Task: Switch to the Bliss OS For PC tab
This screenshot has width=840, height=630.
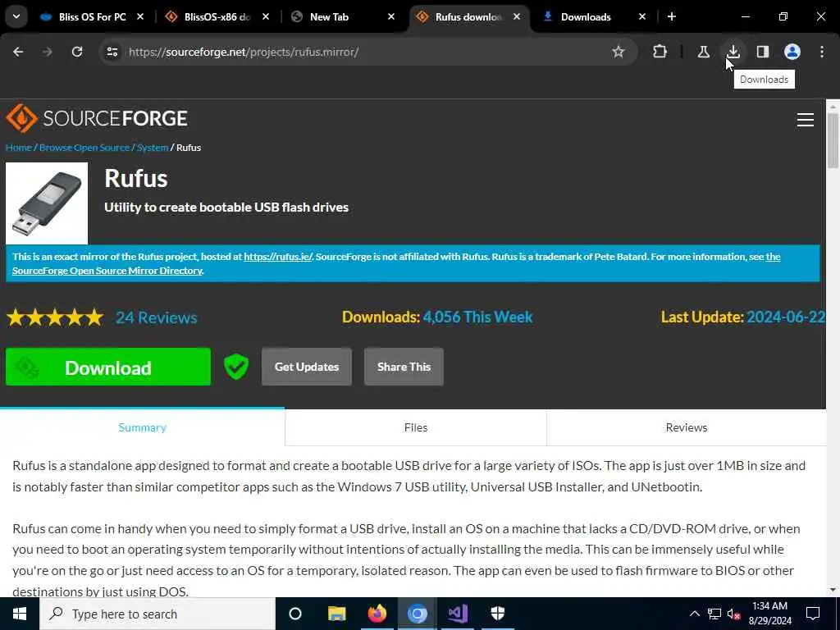Action: (x=92, y=17)
